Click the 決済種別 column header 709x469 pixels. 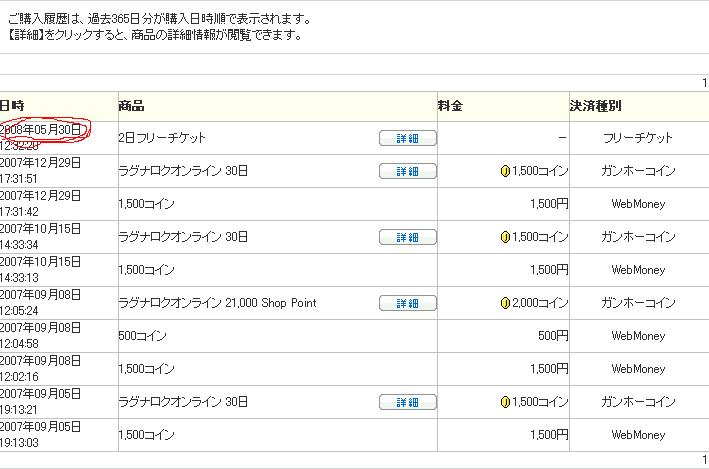595,106
